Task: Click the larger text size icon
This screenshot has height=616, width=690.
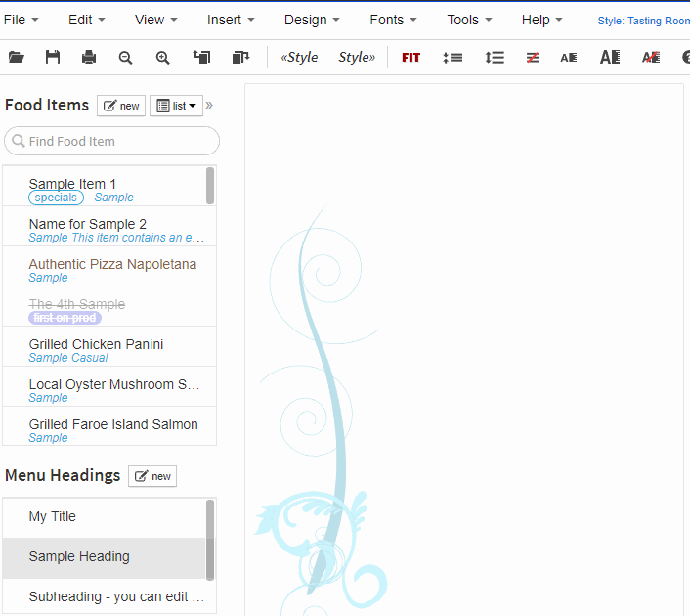Action: click(x=610, y=57)
